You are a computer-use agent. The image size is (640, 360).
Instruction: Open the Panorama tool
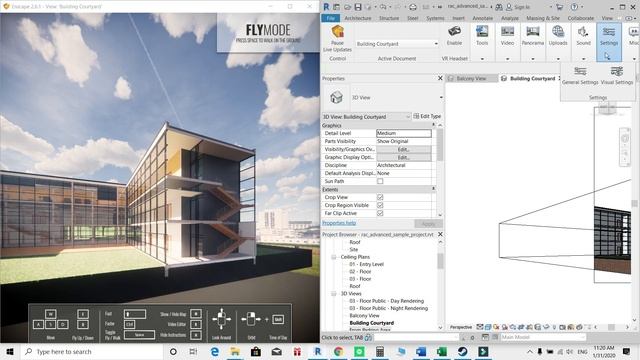point(533,36)
